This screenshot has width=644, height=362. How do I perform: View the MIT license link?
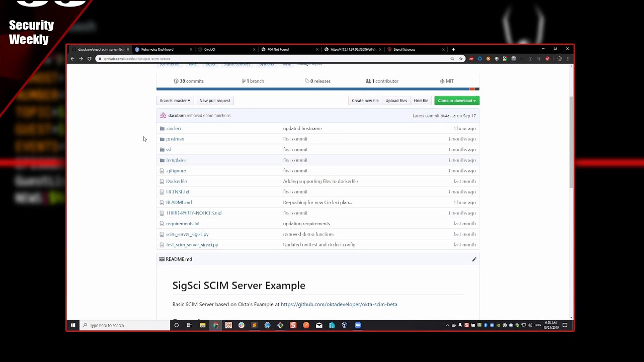[x=447, y=81]
